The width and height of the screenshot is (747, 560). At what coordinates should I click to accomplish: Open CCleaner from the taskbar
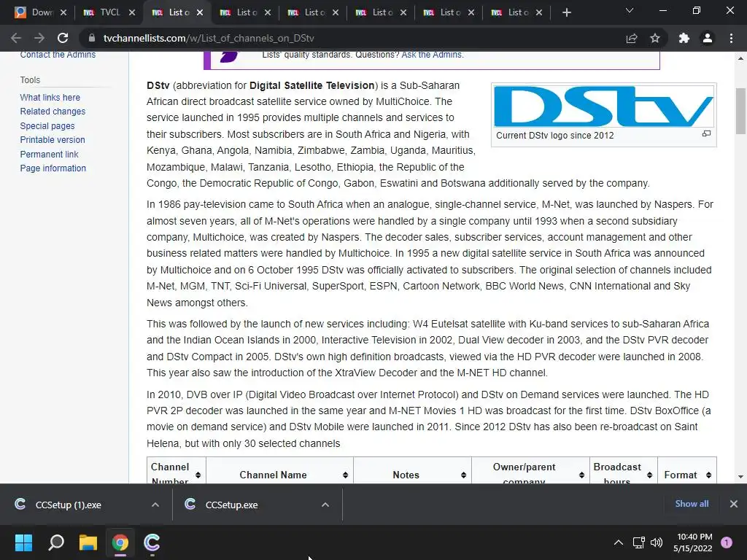pos(152,542)
